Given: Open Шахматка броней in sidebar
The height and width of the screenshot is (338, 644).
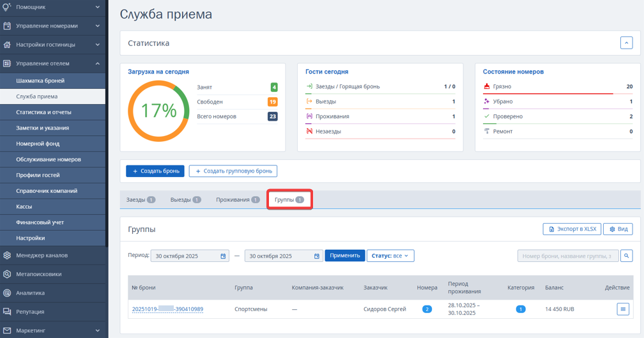Looking at the screenshot, I should 40,81.
